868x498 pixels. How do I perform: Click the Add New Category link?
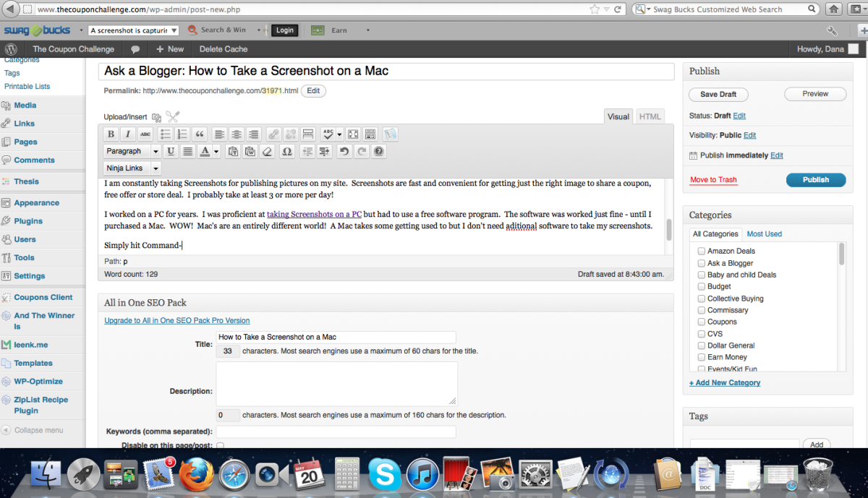tap(725, 383)
